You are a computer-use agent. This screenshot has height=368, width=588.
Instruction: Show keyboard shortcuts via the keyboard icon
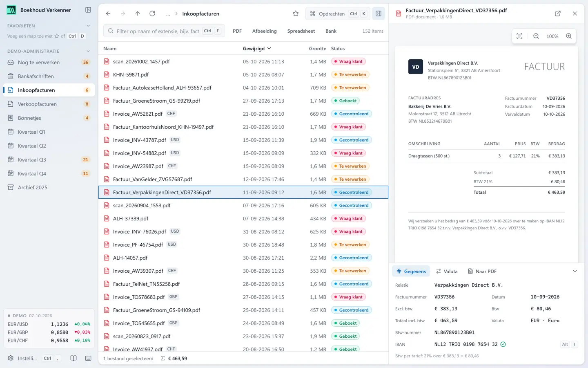88,358
